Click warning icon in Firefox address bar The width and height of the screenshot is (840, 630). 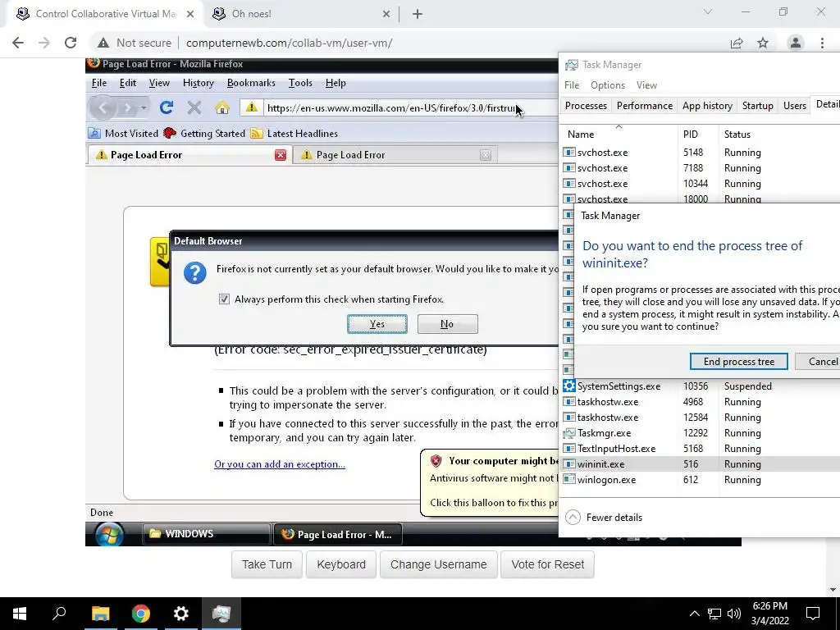coord(251,107)
